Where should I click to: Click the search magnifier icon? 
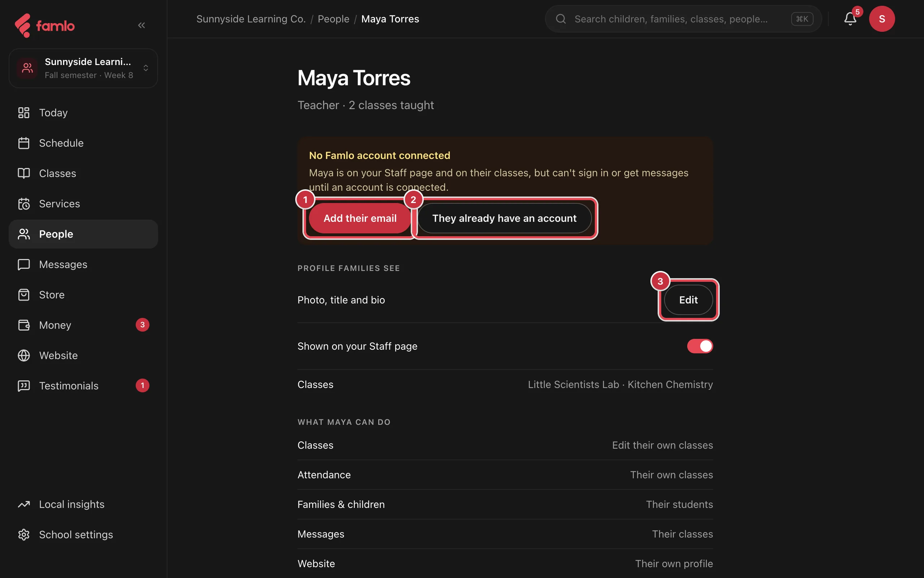coord(561,19)
